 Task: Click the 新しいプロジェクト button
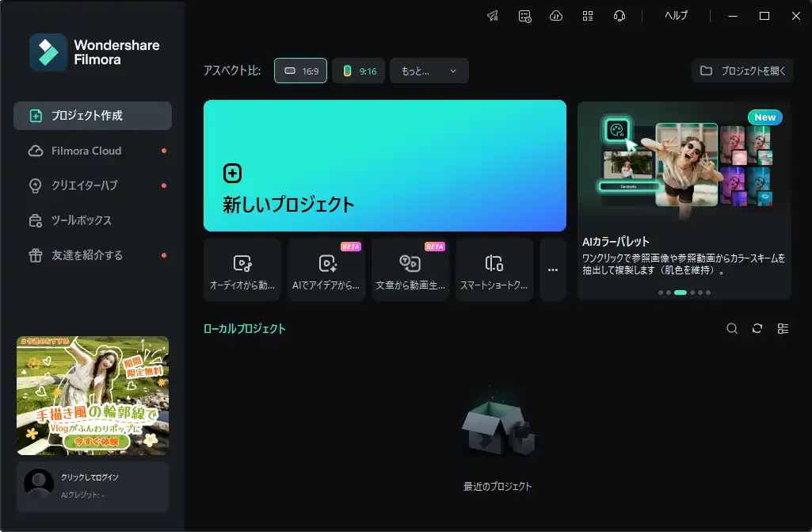(x=384, y=166)
